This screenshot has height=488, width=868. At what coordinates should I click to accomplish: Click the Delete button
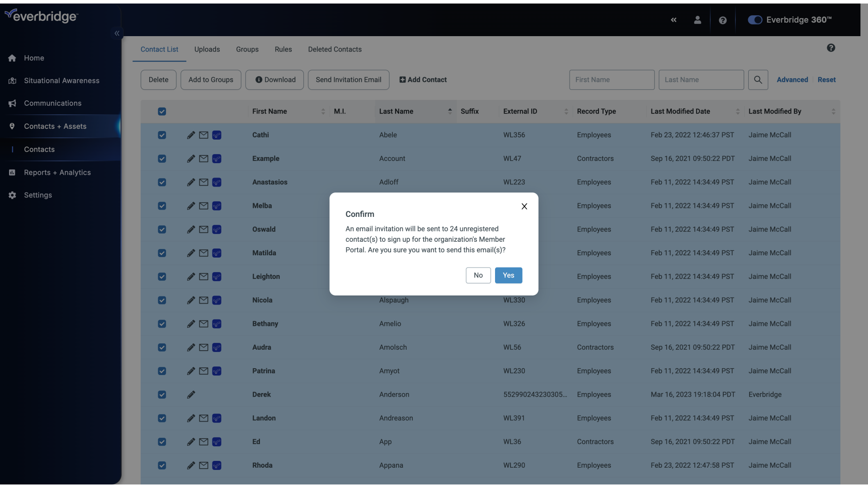pyautogui.click(x=159, y=80)
